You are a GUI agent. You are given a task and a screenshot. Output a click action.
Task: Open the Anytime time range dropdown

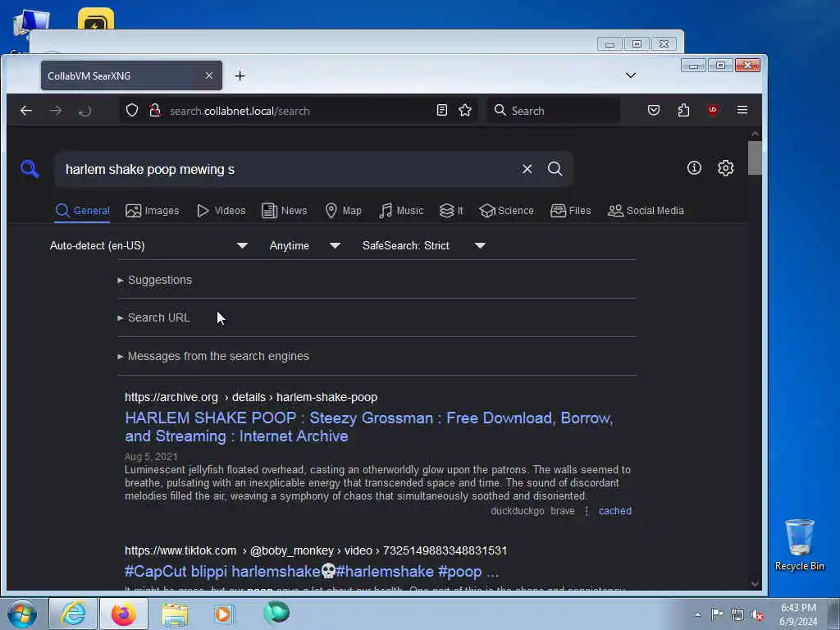(305, 245)
